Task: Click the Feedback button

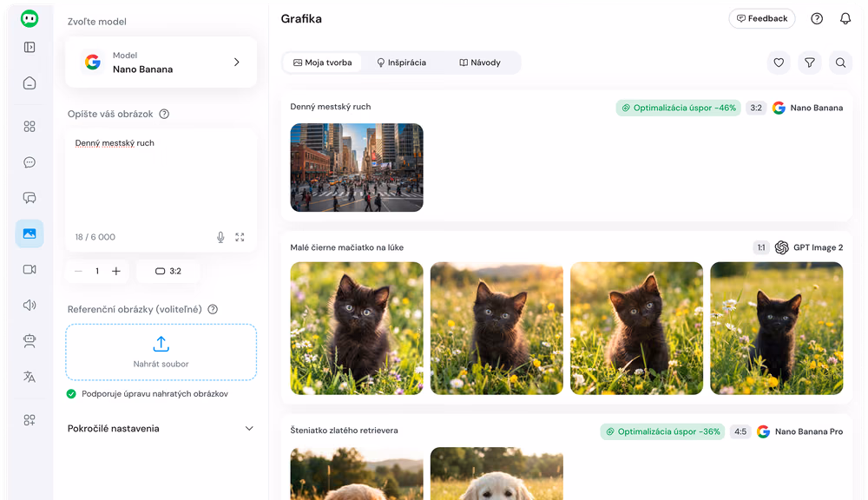Action: (x=762, y=18)
